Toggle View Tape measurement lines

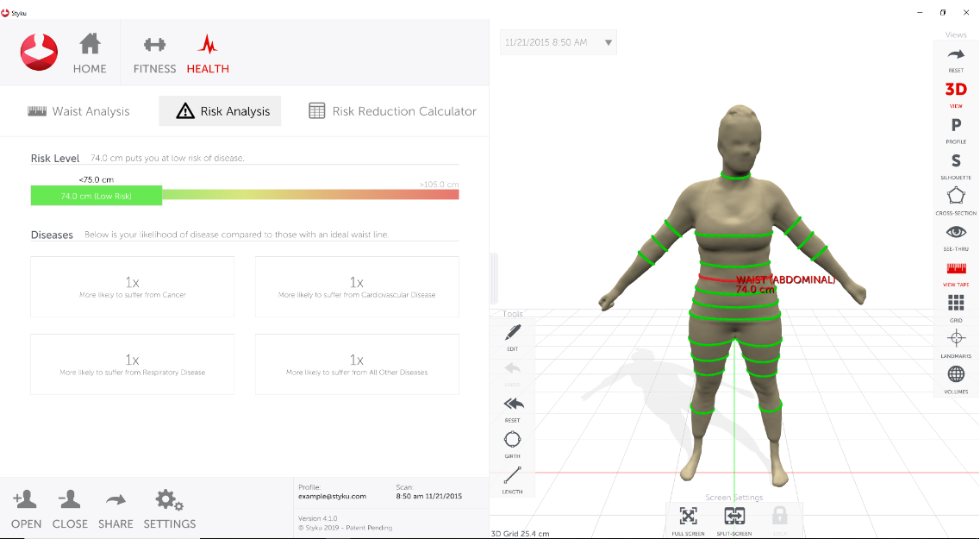pyautogui.click(x=956, y=268)
